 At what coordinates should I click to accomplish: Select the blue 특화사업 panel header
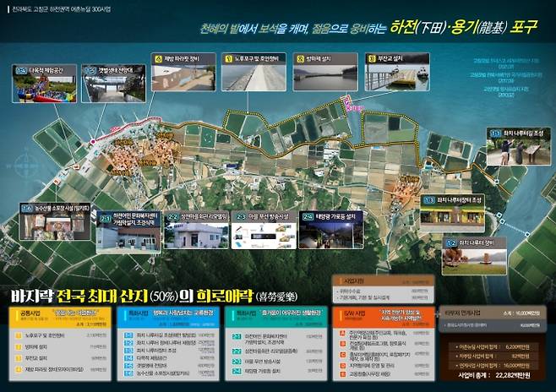[x=167, y=317]
